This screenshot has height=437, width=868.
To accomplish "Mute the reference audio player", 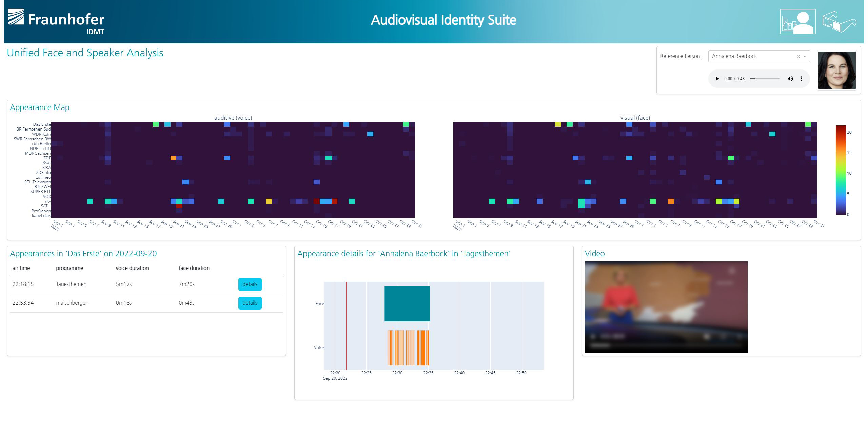I will point(790,79).
